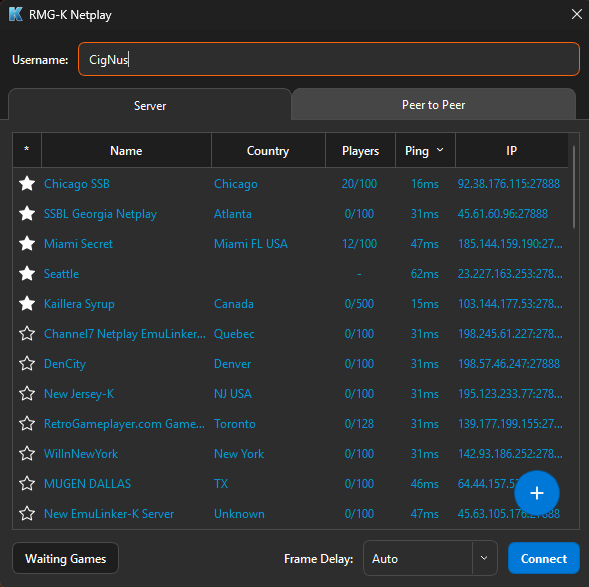Favorite the DenCity server with its star
The width and height of the screenshot is (589, 587).
point(27,364)
